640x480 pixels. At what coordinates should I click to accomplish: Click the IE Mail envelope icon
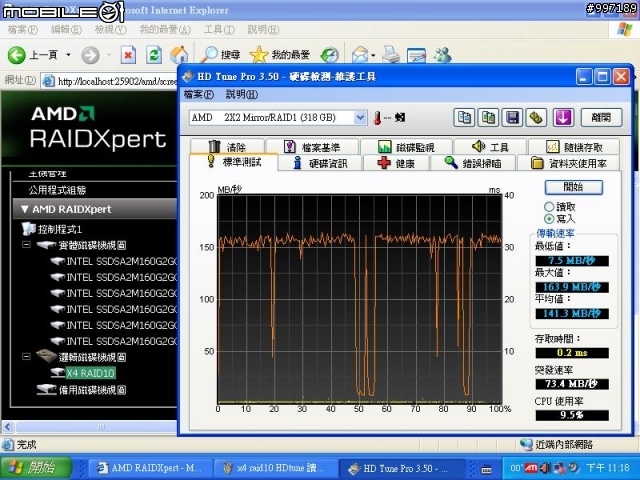click(x=359, y=55)
